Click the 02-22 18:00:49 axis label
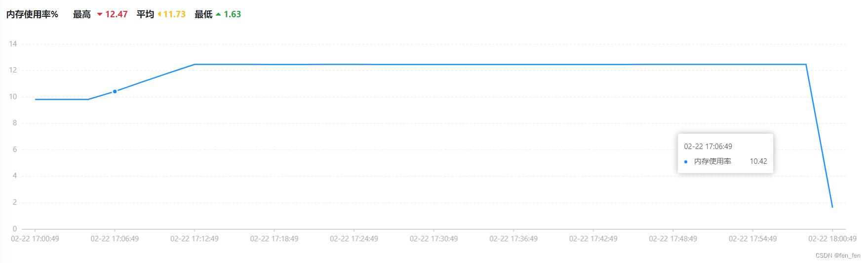This screenshot has height=263, width=868. 832,239
